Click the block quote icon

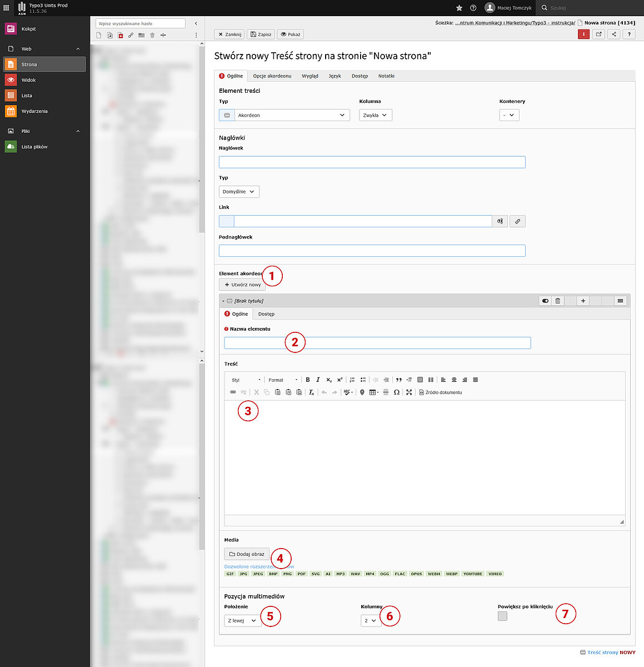398,380
